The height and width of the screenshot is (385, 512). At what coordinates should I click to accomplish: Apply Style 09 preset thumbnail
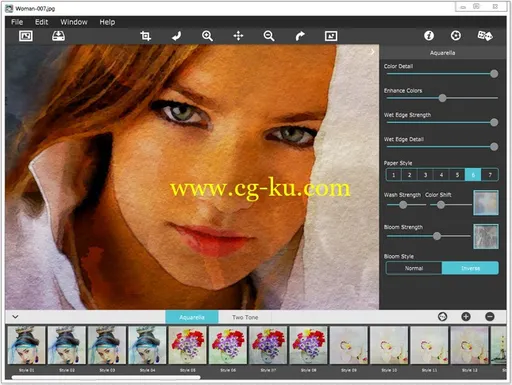[x=349, y=345]
